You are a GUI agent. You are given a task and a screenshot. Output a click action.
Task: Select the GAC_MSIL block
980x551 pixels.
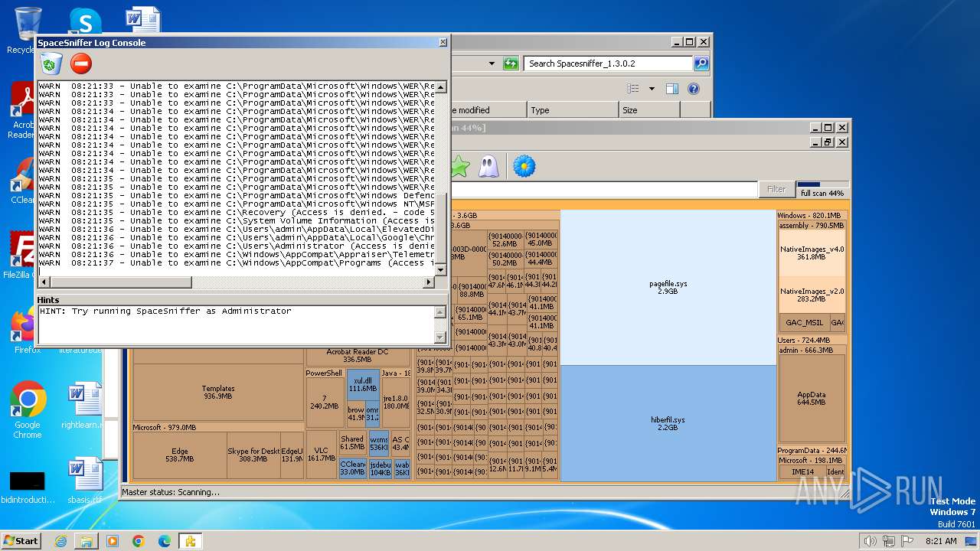(804, 323)
